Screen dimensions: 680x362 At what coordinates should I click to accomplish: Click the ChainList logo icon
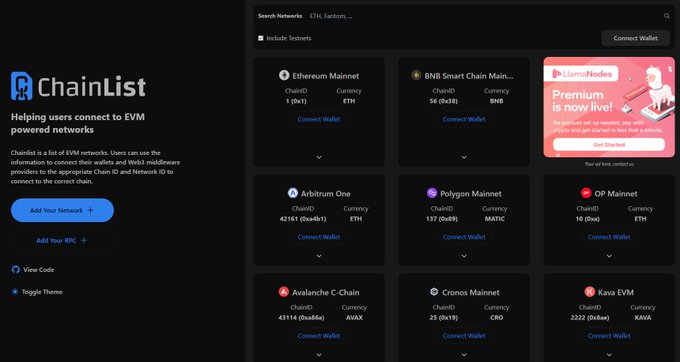pos(22,86)
